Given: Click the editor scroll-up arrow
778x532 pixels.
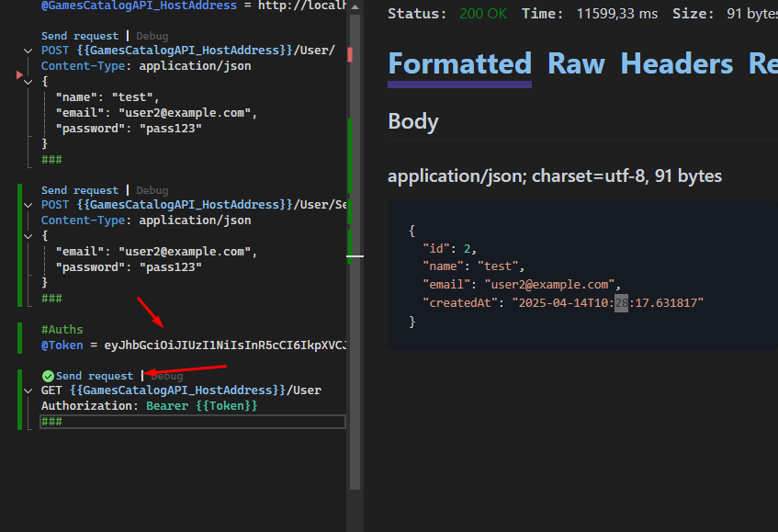Looking at the screenshot, I should pyautogui.click(x=355, y=7).
